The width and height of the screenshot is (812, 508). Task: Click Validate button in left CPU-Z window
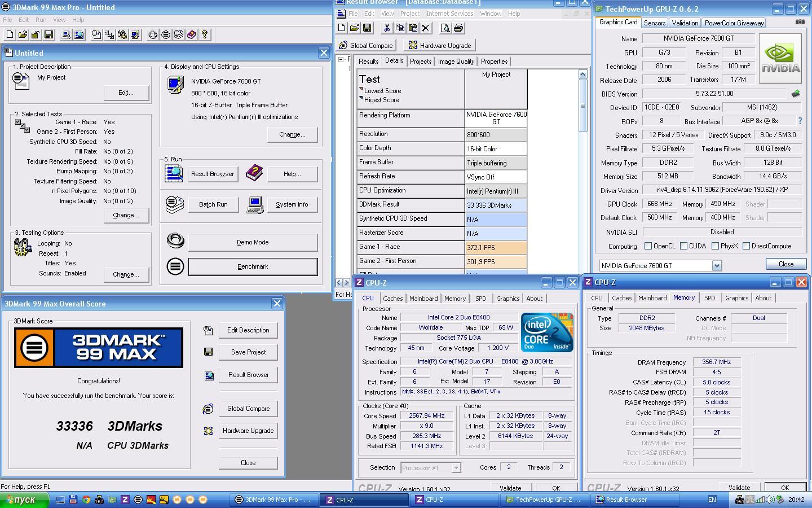[x=510, y=488]
